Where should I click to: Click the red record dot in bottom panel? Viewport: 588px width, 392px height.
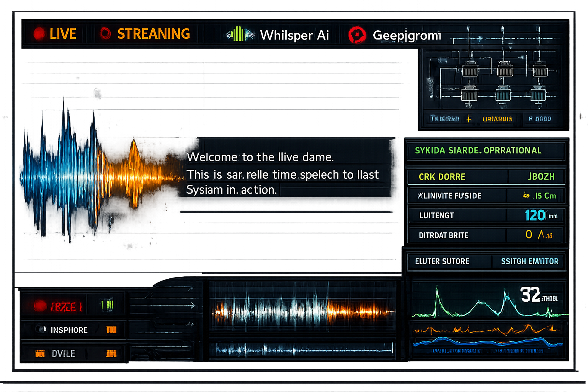click(x=40, y=306)
